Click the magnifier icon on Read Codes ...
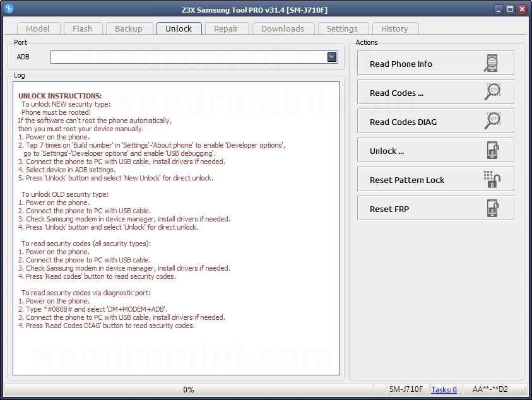The width and height of the screenshot is (532, 400). point(493,91)
